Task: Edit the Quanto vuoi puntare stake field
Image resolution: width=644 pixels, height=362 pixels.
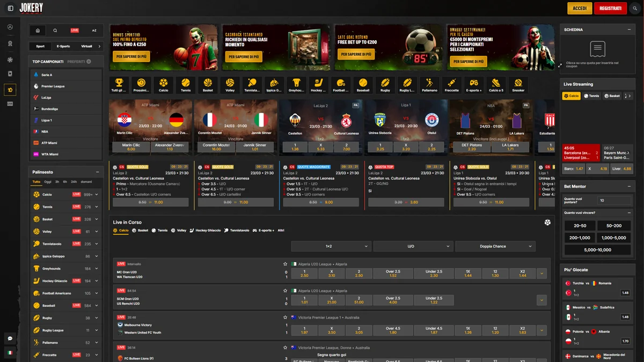Action: (x=614, y=200)
